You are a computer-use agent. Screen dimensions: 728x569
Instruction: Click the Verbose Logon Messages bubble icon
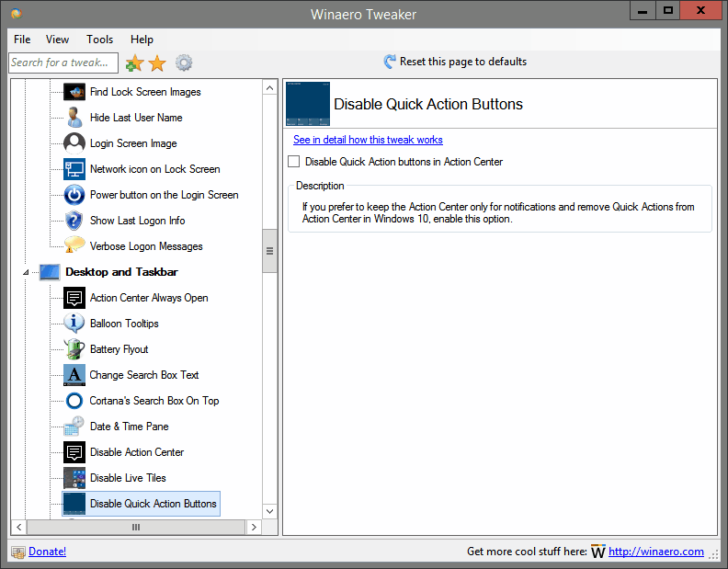point(74,246)
